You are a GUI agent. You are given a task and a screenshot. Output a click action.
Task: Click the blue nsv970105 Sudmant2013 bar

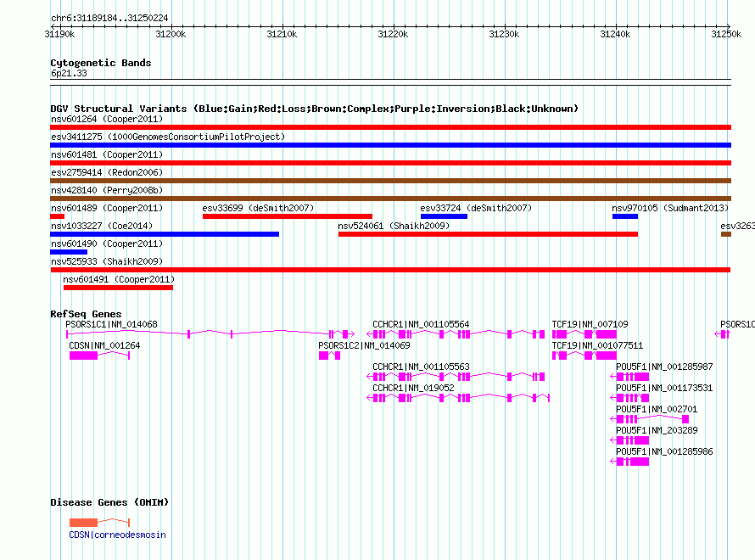[625, 216]
